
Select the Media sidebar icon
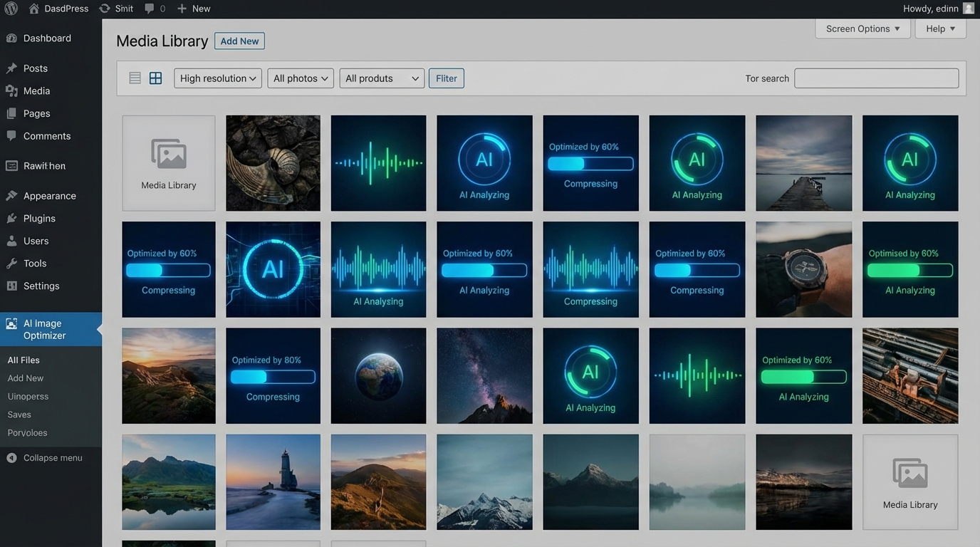pos(13,90)
